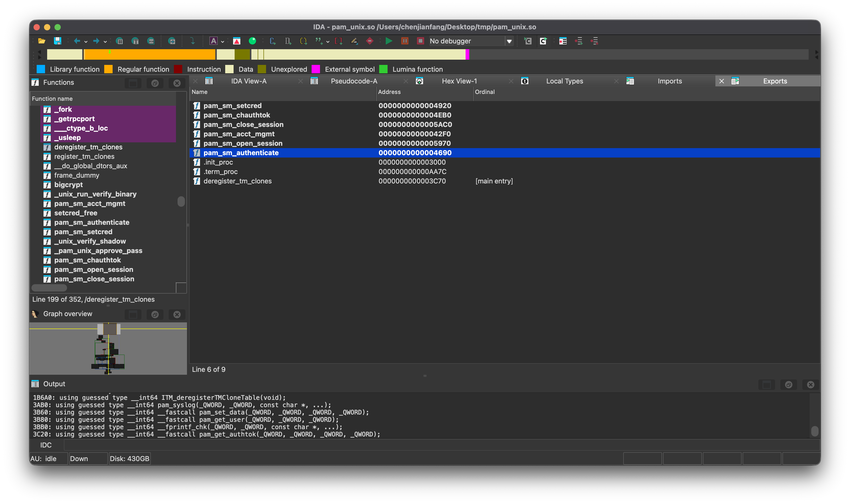Viewport: 850px width, 504px height.
Task: Sort exports by the Name column header
Action: [283, 92]
